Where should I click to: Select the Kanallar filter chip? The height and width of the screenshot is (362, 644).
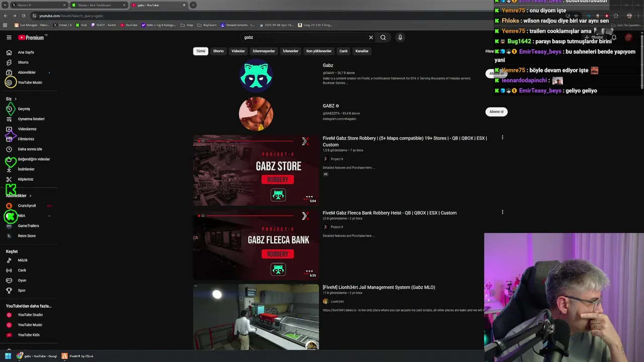click(362, 51)
